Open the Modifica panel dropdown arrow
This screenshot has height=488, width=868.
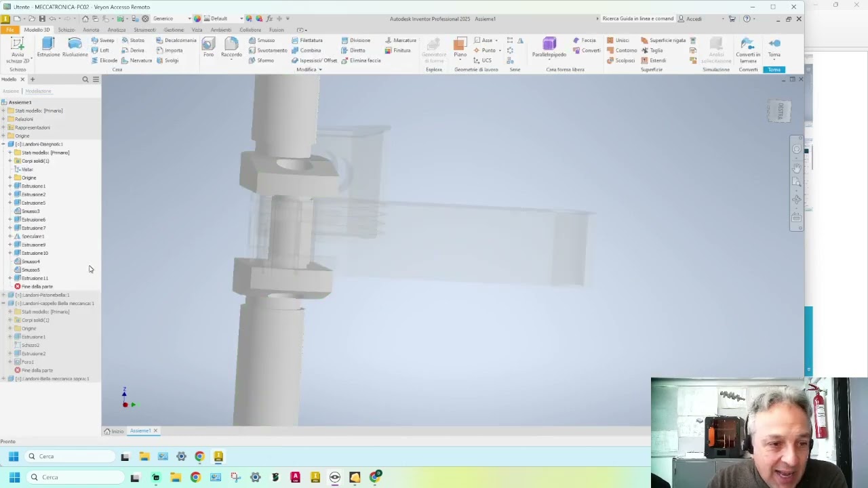coord(320,70)
